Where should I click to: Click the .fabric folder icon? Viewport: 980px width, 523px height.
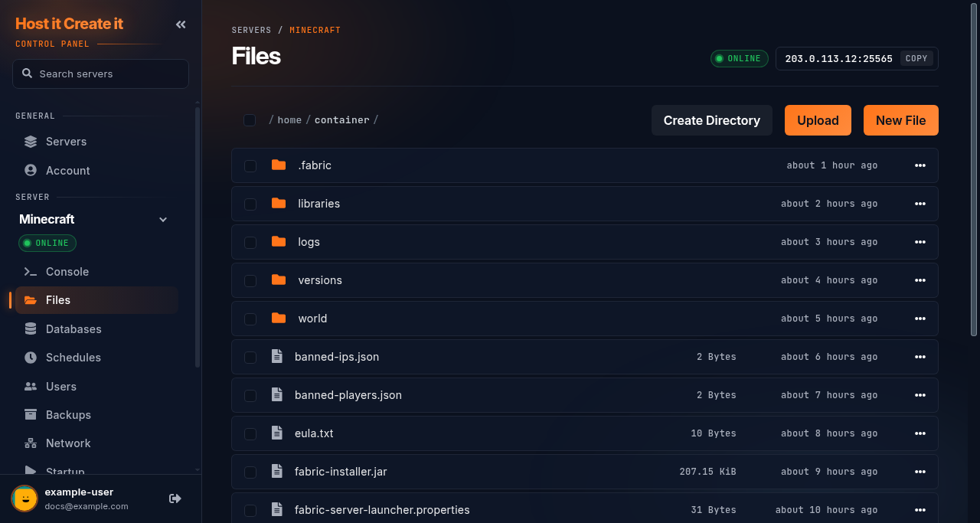tap(279, 165)
